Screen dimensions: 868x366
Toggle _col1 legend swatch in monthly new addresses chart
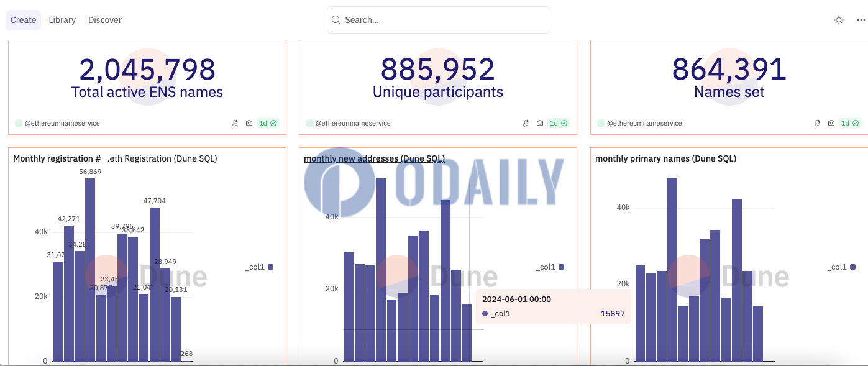point(561,267)
